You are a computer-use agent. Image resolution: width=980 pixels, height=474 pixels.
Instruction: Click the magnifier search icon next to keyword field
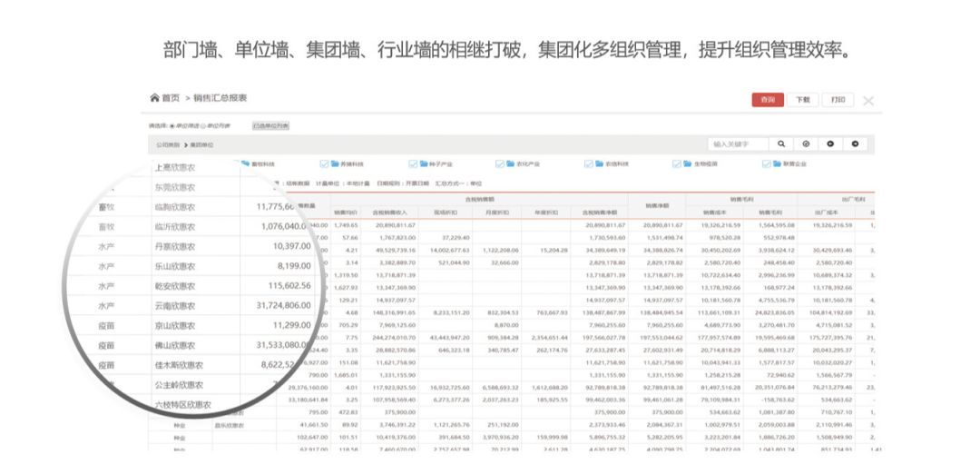pos(781,143)
